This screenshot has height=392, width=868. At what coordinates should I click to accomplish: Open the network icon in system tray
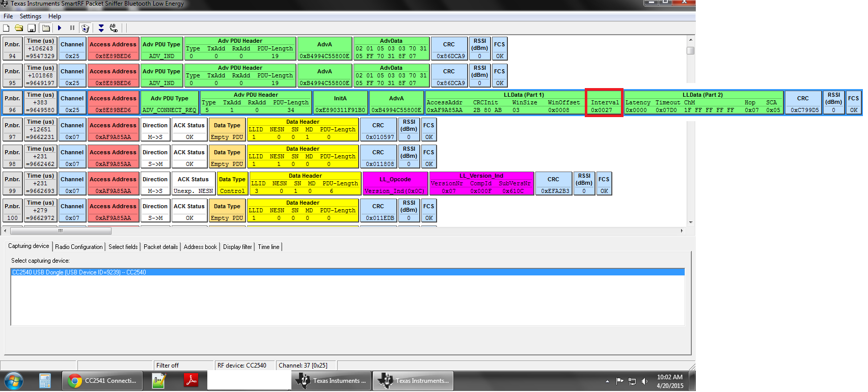click(x=632, y=381)
